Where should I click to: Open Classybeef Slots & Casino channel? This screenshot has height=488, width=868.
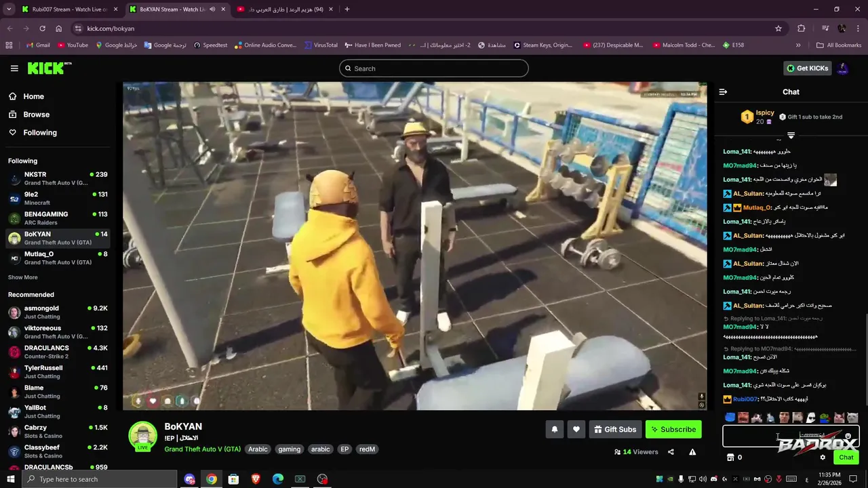58,451
